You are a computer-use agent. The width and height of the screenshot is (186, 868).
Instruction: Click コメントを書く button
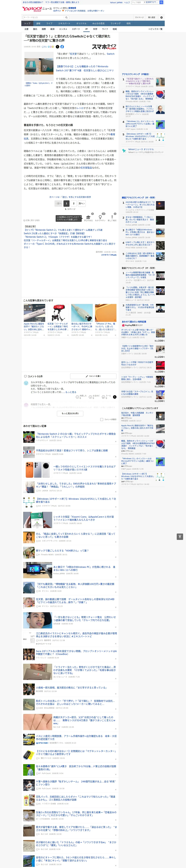[93, 376]
